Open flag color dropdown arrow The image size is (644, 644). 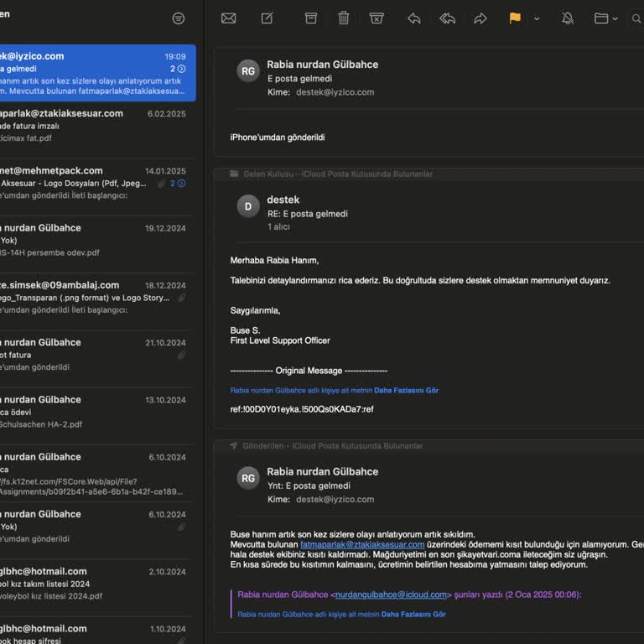coord(537,18)
